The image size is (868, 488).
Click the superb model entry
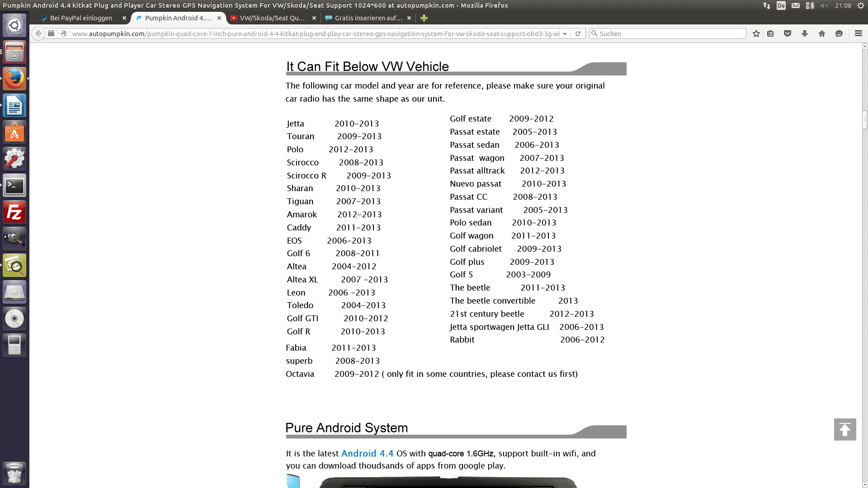pyautogui.click(x=299, y=361)
